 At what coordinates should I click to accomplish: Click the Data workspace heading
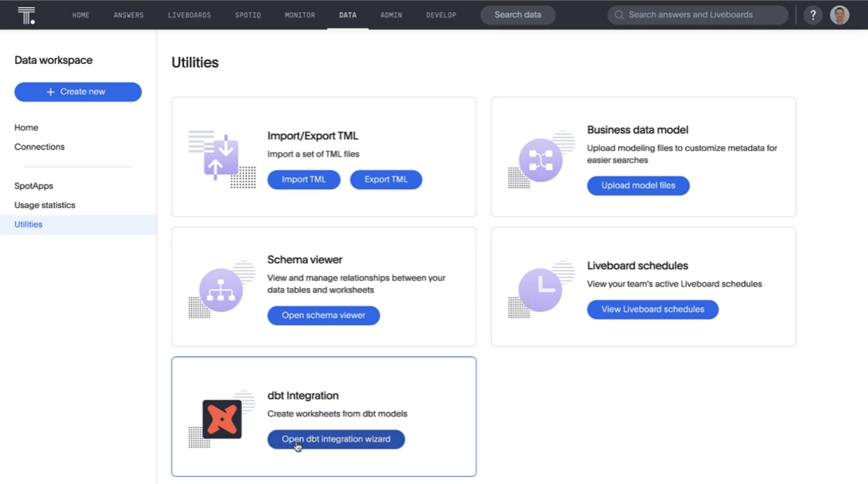click(x=53, y=60)
